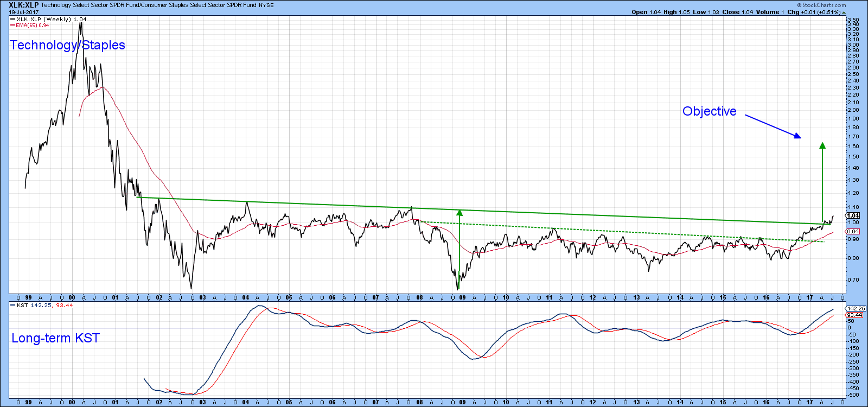Click the green objective arrowhead near 1.60
This screenshot has height=407, width=868.
tap(822, 145)
